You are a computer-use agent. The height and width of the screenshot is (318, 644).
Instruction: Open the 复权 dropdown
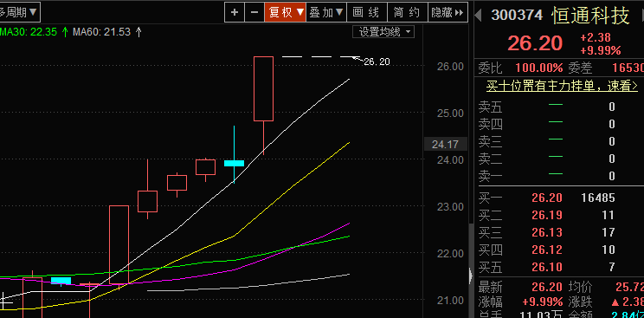point(286,12)
